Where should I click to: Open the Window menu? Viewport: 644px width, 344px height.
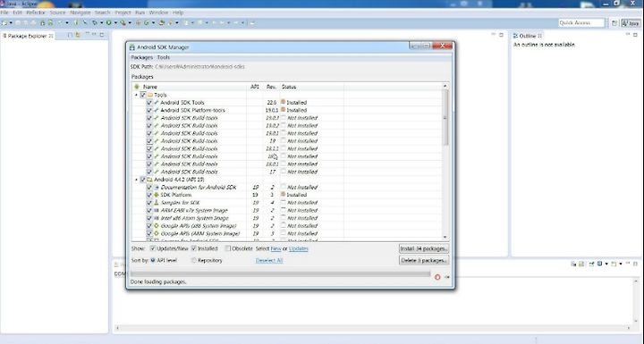click(158, 13)
